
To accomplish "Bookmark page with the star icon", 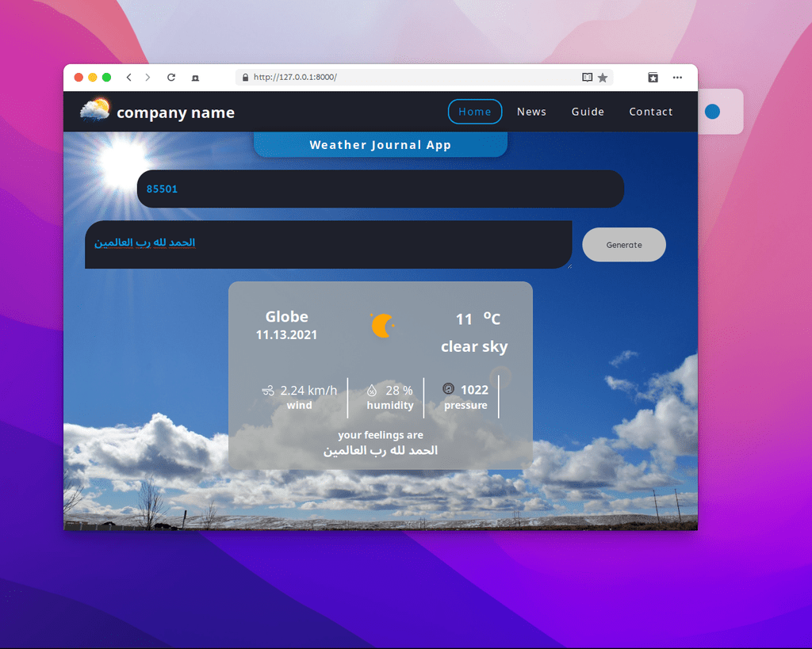I will pos(603,78).
